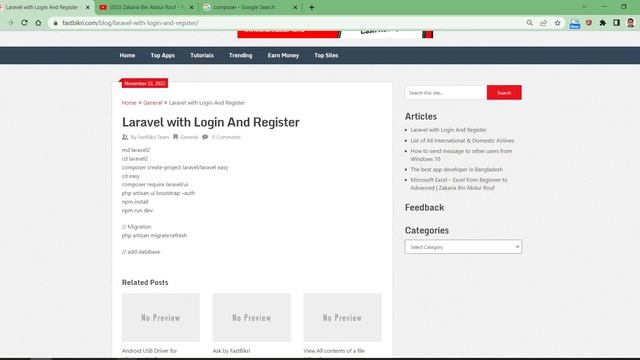Click the text npm run dev

137,210
